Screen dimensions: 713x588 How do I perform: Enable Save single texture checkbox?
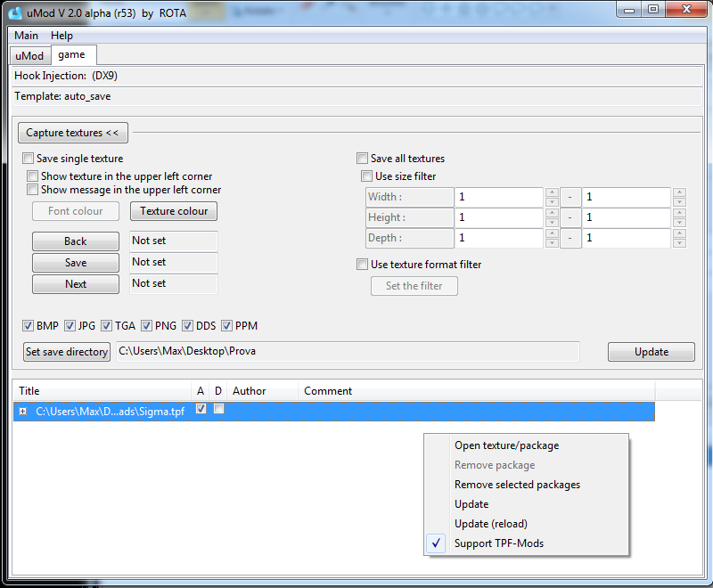click(29, 159)
